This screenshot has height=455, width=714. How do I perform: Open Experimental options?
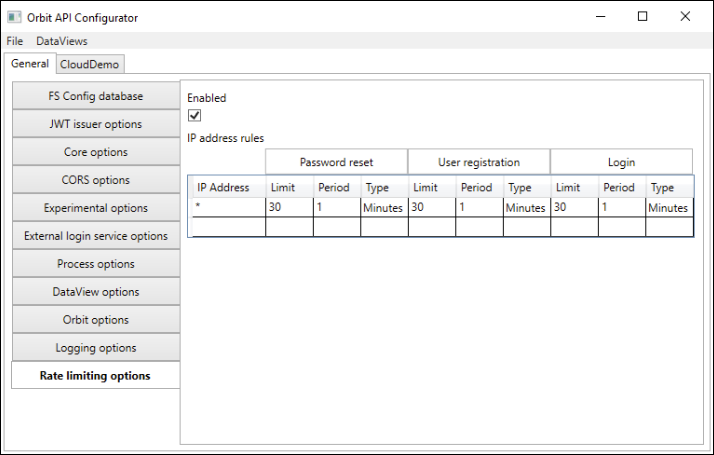(96, 208)
